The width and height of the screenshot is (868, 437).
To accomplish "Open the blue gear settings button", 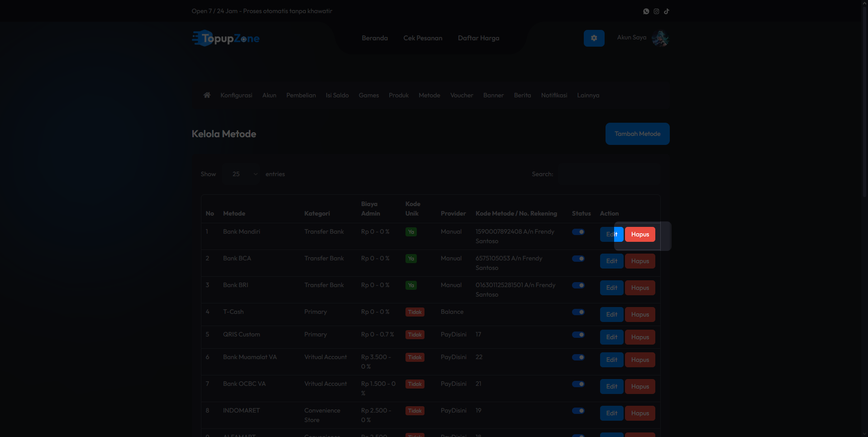I will pos(594,38).
